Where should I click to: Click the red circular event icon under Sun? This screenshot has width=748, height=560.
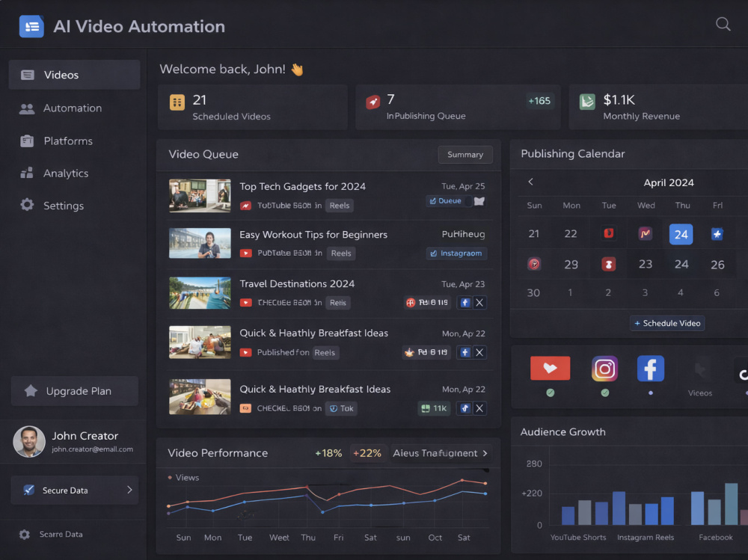coord(534,264)
